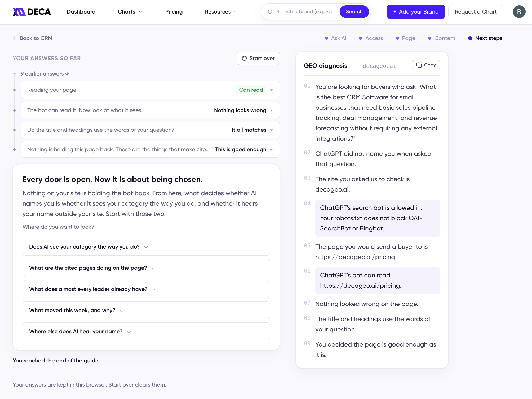Focus the Search a brand input field
This screenshot has height=399, width=532.
click(x=304, y=12)
